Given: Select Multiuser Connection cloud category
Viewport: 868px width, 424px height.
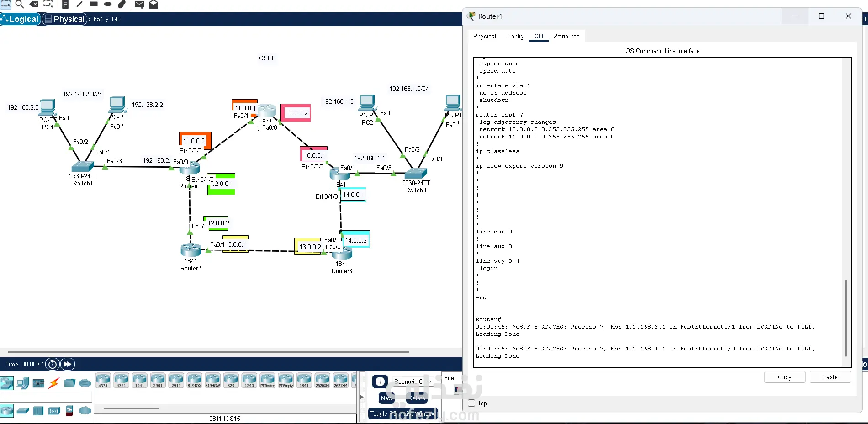Looking at the screenshot, I should pyautogui.click(x=85, y=383).
